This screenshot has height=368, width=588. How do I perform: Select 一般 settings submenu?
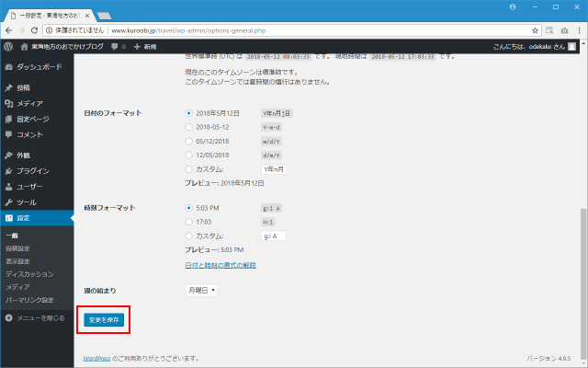(12, 236)
